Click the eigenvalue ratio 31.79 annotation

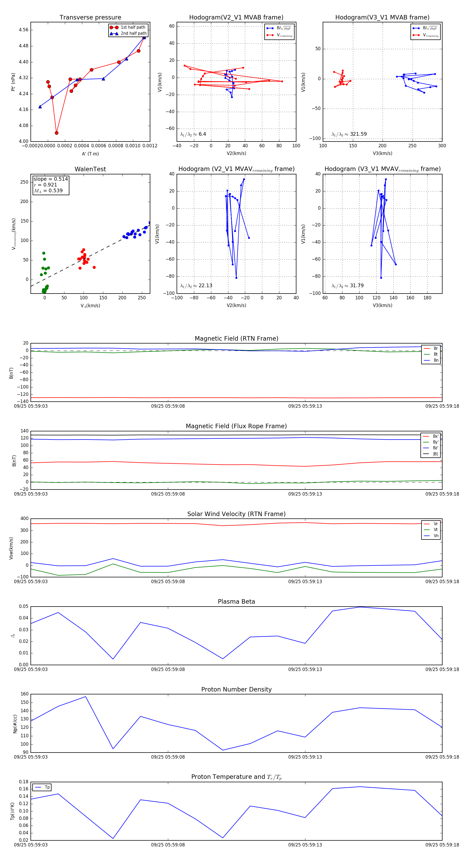click(347, 286)
